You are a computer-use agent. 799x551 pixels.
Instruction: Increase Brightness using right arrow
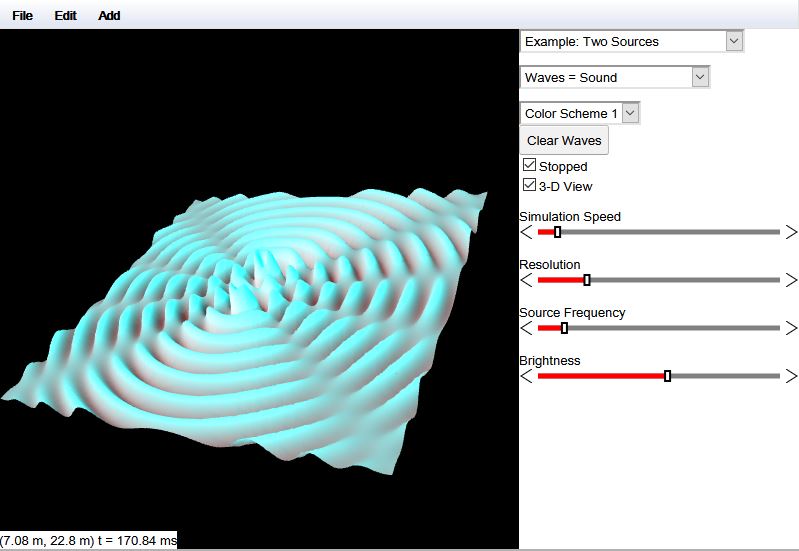point(791,376)
